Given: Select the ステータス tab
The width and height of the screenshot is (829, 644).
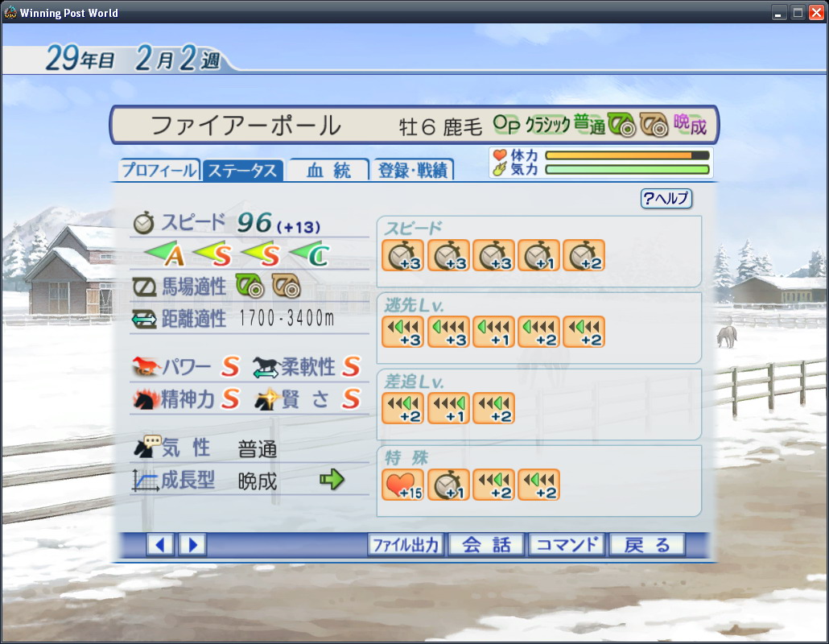Looking at the screenshot, I should coord(243,170).
